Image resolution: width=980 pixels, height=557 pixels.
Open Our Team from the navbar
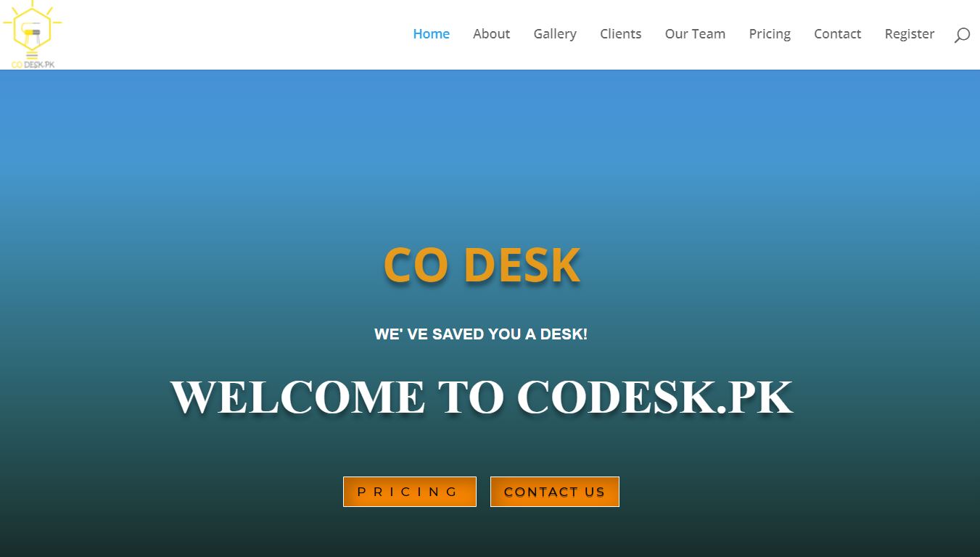point(695,34)
